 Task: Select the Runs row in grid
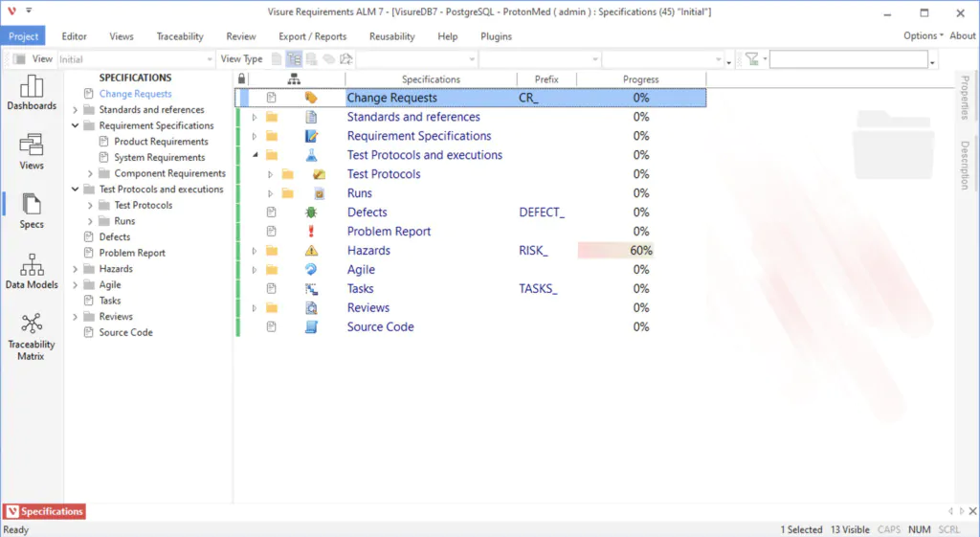pyautogui.click(x=360, y=193)
